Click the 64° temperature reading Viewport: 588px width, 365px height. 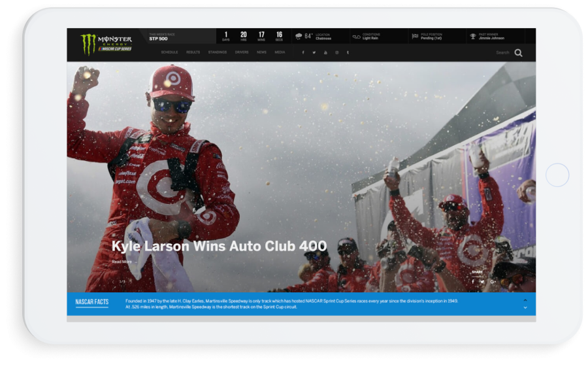pyautogui.click(x=308, y=36)
